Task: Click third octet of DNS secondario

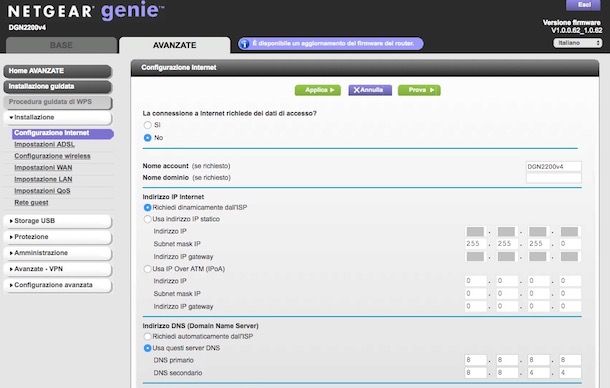Action: [x=538, y=373]
